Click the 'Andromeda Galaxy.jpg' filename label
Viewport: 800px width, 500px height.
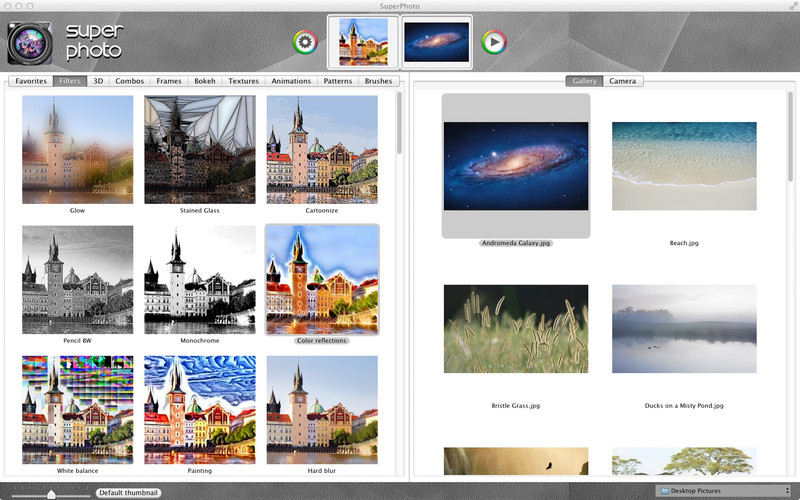516,243
